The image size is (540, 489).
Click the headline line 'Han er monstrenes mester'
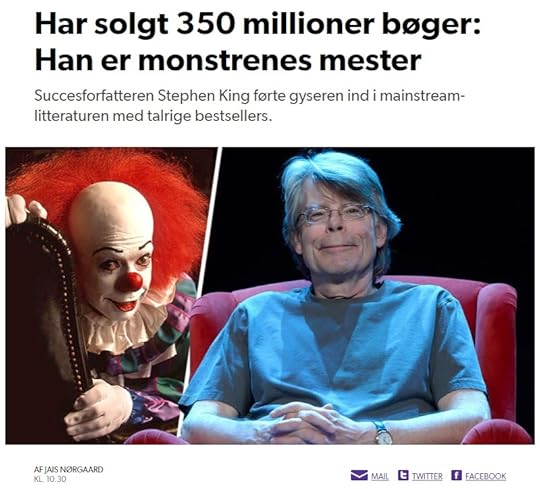[228, 60]
